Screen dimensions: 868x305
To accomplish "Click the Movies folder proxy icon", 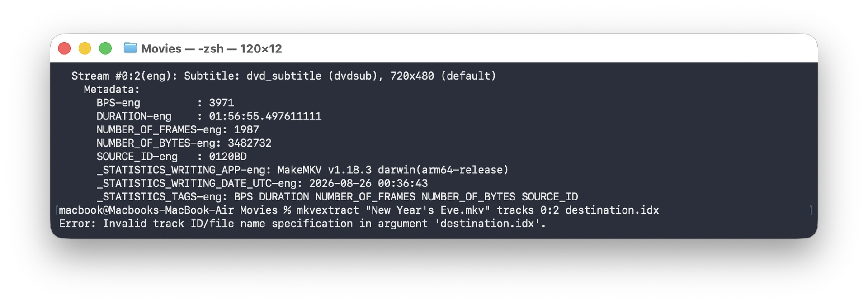I will coord(130,48).
